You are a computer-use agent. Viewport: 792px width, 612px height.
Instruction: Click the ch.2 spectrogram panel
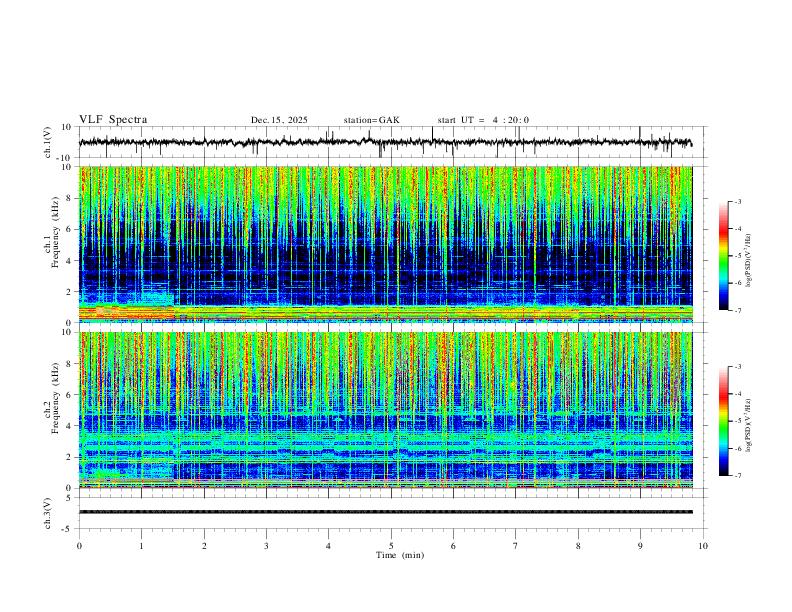tap(385, 410)
